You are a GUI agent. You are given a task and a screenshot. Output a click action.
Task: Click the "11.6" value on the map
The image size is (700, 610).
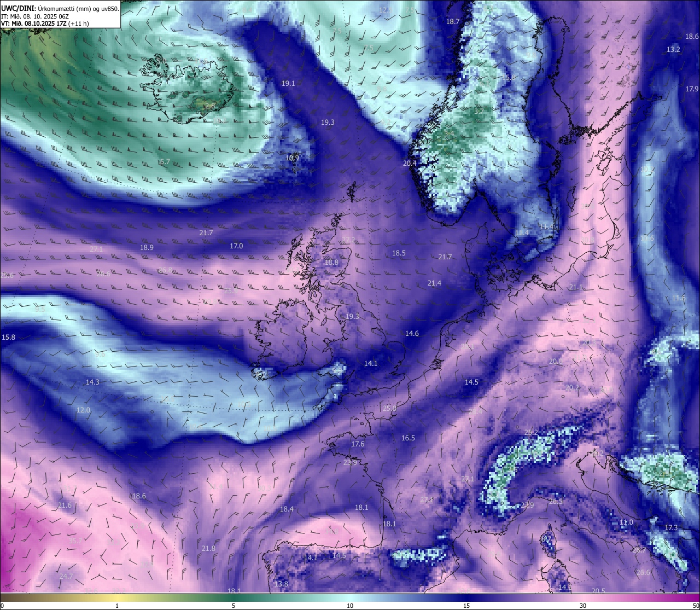[678, 298]
